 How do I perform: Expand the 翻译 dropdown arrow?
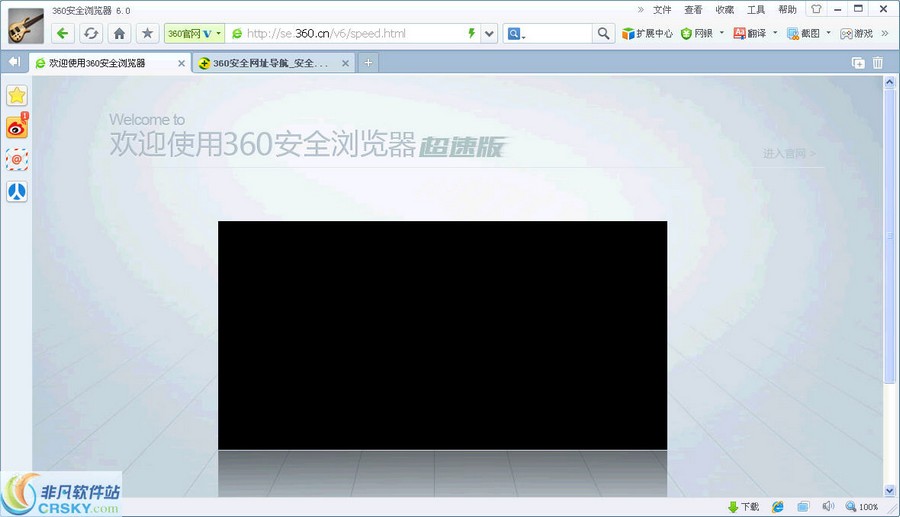(775, 33)
